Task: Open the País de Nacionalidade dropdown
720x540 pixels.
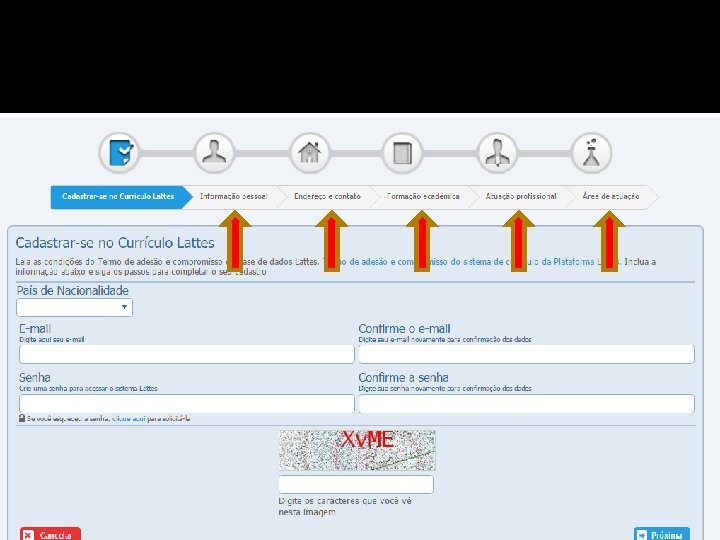Action: pyautogui.click(x=74, y=307)
